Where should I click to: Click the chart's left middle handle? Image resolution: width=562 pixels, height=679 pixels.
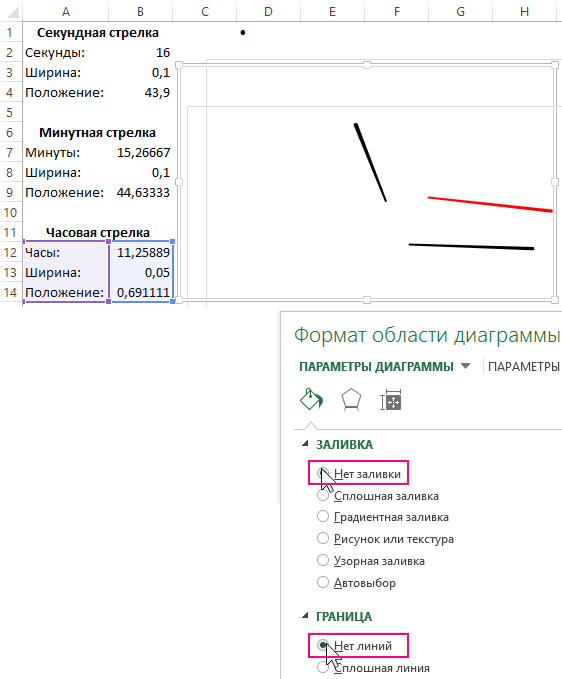click(179, 182)
